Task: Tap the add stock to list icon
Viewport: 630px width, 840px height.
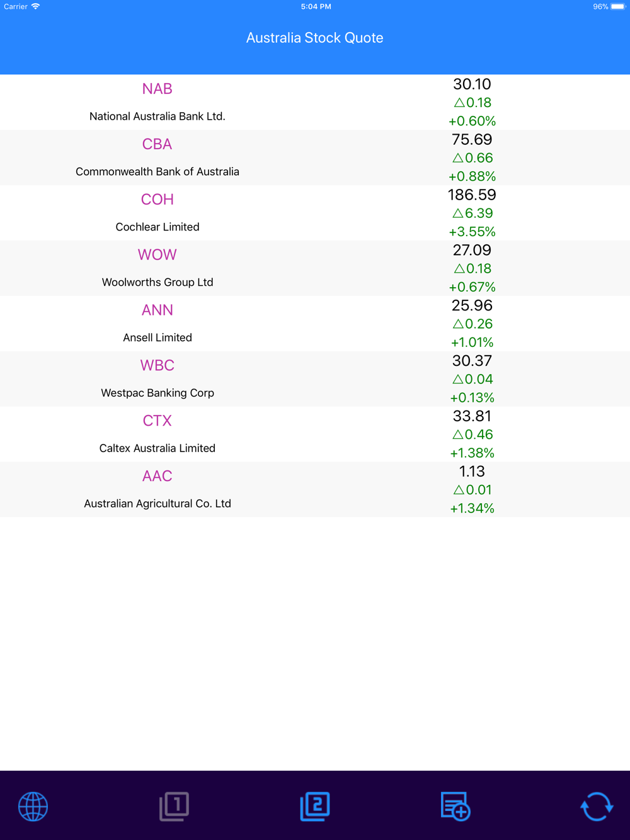Action: tap(455, 806)
